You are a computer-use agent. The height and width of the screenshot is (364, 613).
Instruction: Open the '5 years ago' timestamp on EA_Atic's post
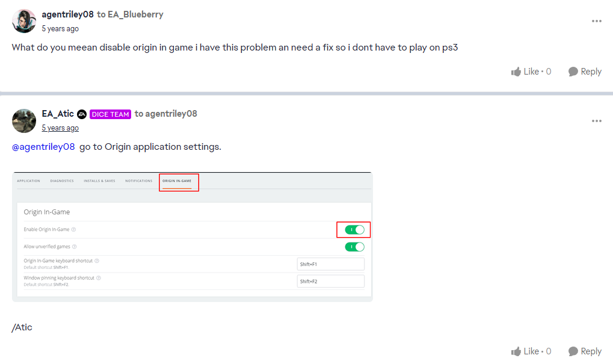coord(60,128)
